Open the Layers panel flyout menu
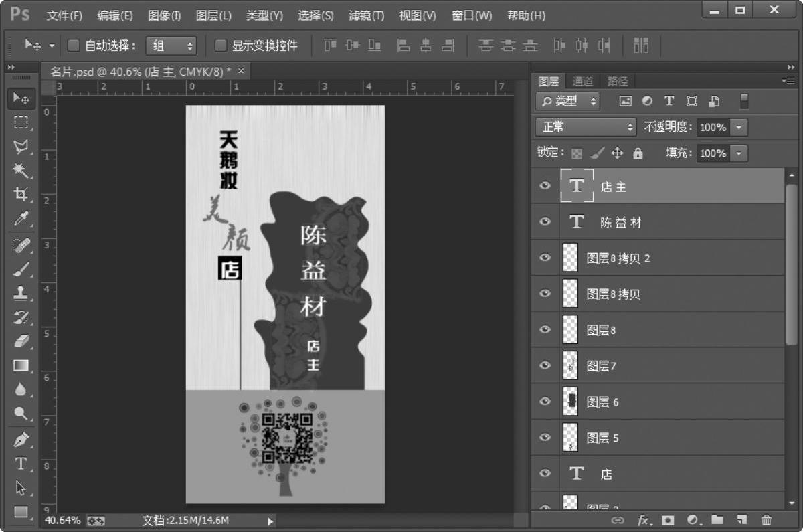 coord(788,81)
